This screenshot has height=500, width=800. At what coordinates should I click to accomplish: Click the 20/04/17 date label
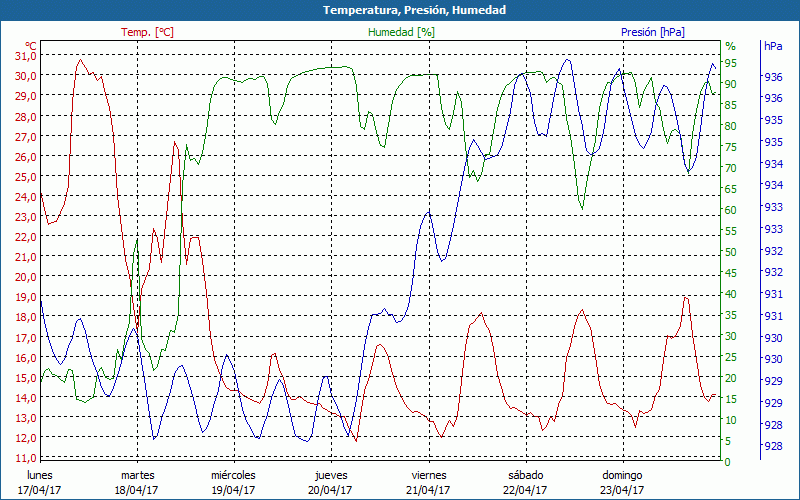[x=331, y=490]
